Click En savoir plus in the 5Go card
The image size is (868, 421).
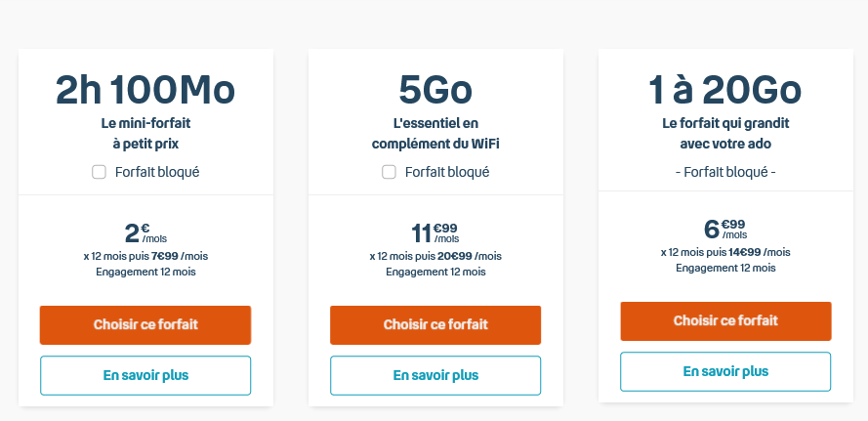(x=435, y=375)
